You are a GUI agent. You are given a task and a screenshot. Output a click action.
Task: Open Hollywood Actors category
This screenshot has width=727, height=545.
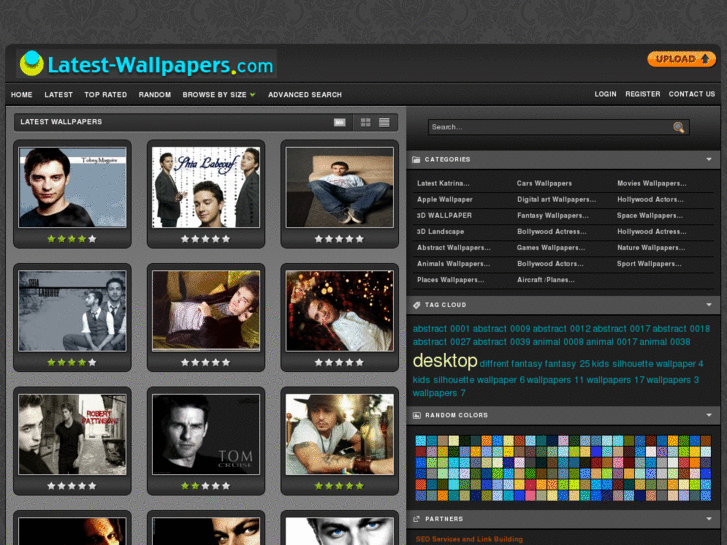point(650,199)
